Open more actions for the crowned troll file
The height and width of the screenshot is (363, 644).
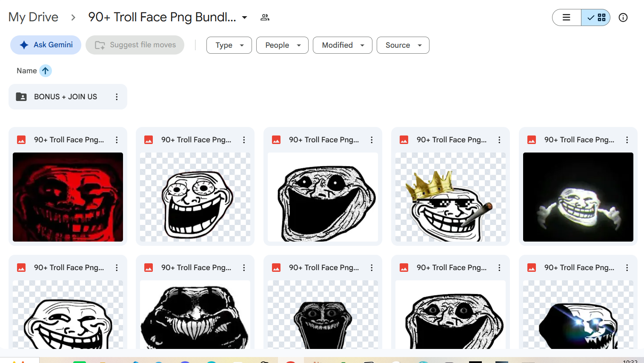(499, 140)
